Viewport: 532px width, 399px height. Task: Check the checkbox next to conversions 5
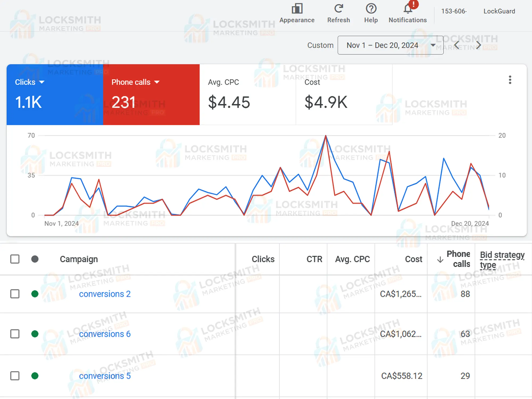[15, 376]
